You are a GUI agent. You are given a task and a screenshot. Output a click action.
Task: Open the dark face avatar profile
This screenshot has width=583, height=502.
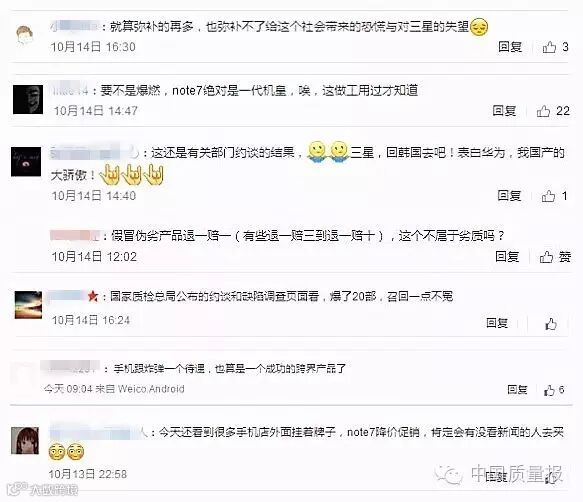point(28,99)
